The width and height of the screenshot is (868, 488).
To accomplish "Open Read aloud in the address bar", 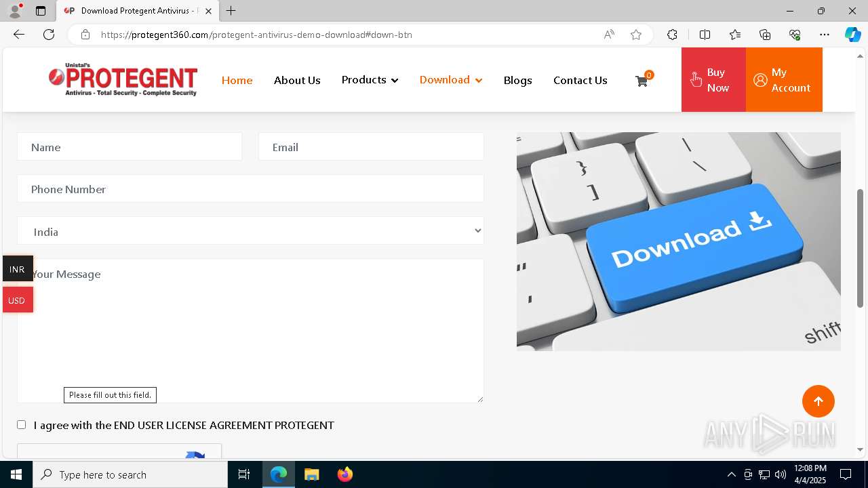I will pyautogui.click(x=609, y=35).
